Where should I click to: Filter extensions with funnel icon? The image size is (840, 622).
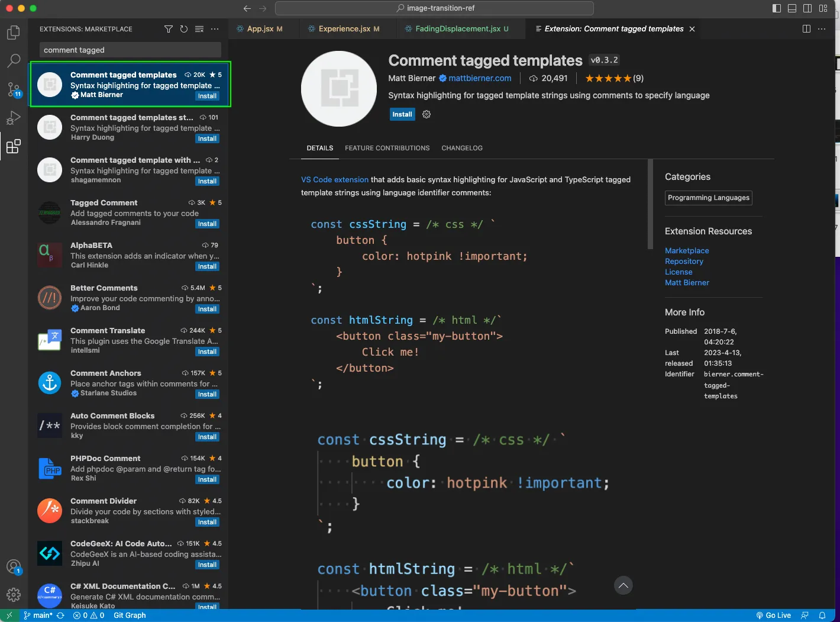[x=169, y=29]
